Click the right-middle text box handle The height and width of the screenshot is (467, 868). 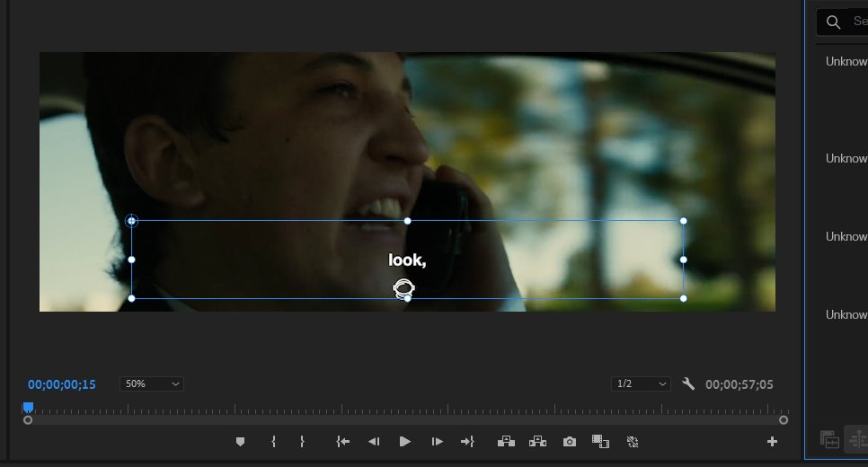pos(683,260)
